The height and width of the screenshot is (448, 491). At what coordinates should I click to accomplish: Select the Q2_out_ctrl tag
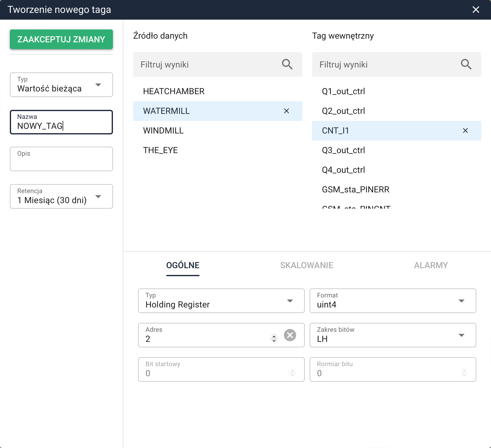click(396, 111)
